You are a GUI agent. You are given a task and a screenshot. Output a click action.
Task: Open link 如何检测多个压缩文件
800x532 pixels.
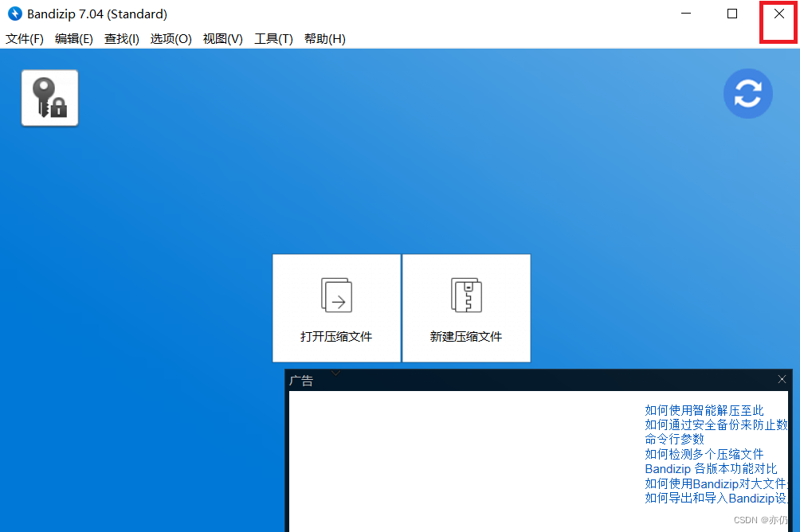tap(704, 454)
